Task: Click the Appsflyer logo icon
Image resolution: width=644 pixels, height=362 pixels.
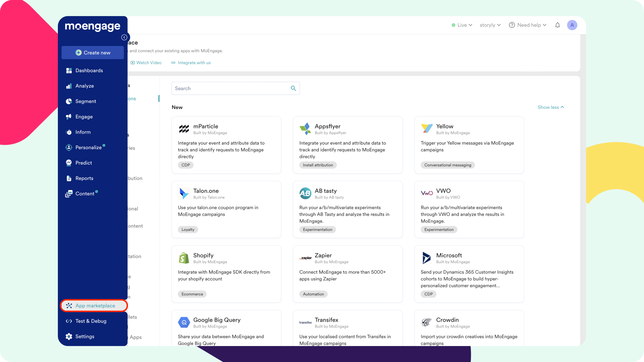Action: pyautogui.click(x=305, y=129)
